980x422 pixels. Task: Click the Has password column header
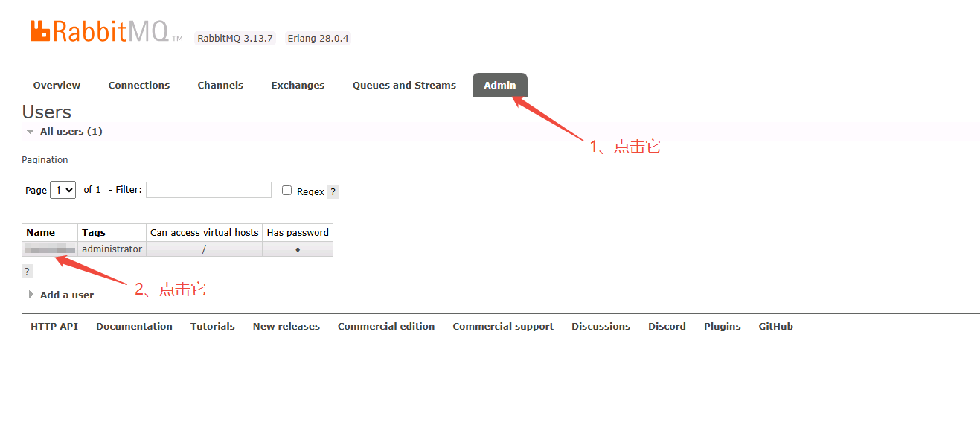[298, 232]
